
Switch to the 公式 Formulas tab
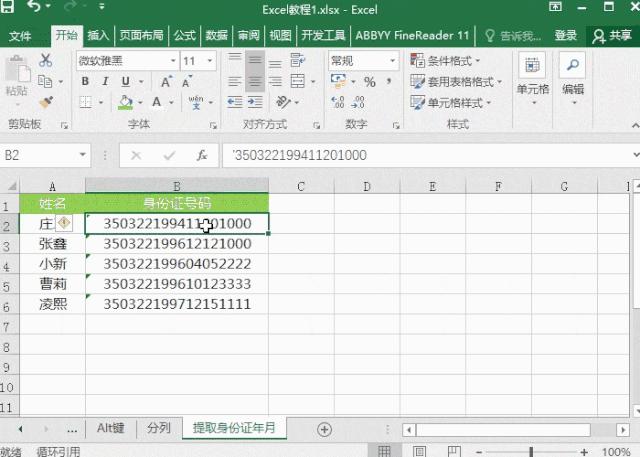[x=184, y=35]
